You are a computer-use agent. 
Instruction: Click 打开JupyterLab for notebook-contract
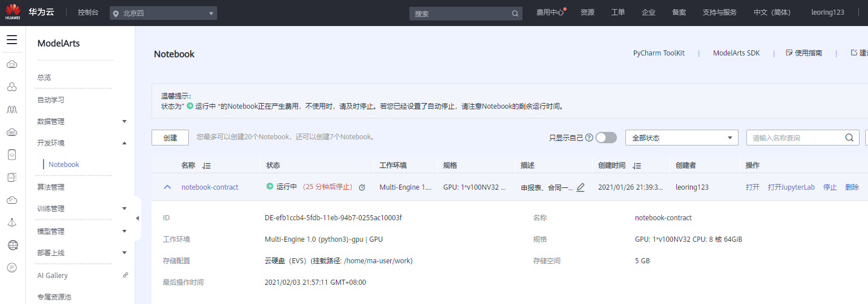tap(791, 187)
